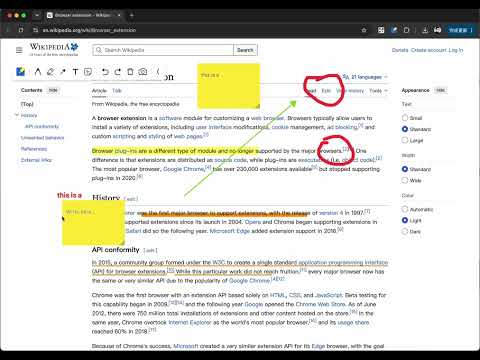Collapse the History section in contents
This screenshot has height=360, width=480.
pyautogui.click(x=17, y=115)
